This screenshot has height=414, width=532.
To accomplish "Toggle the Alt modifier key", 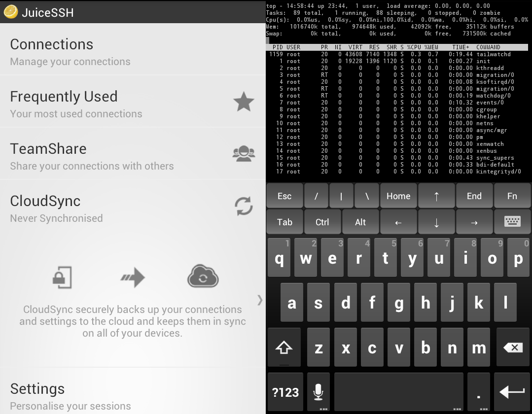I will point(360,222).
